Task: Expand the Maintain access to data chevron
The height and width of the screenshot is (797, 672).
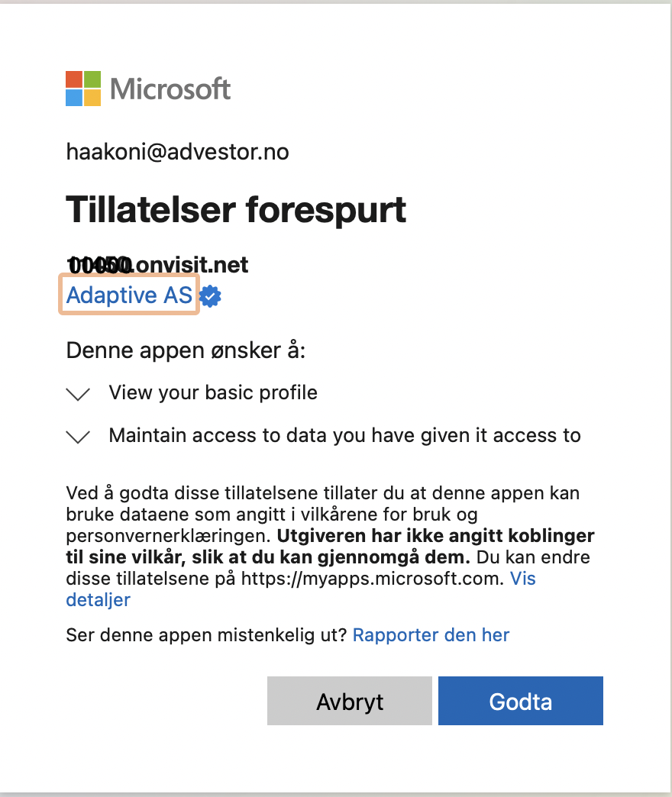Action: pos(79,437)
